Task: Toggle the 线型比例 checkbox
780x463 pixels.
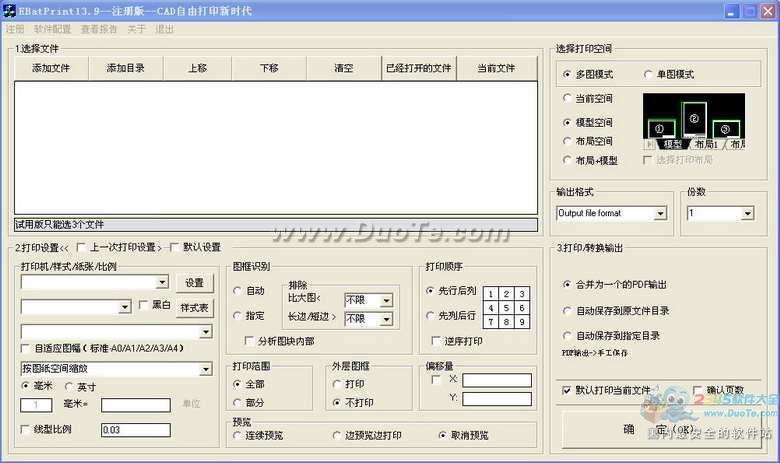Action: click(x=25, y=429)
